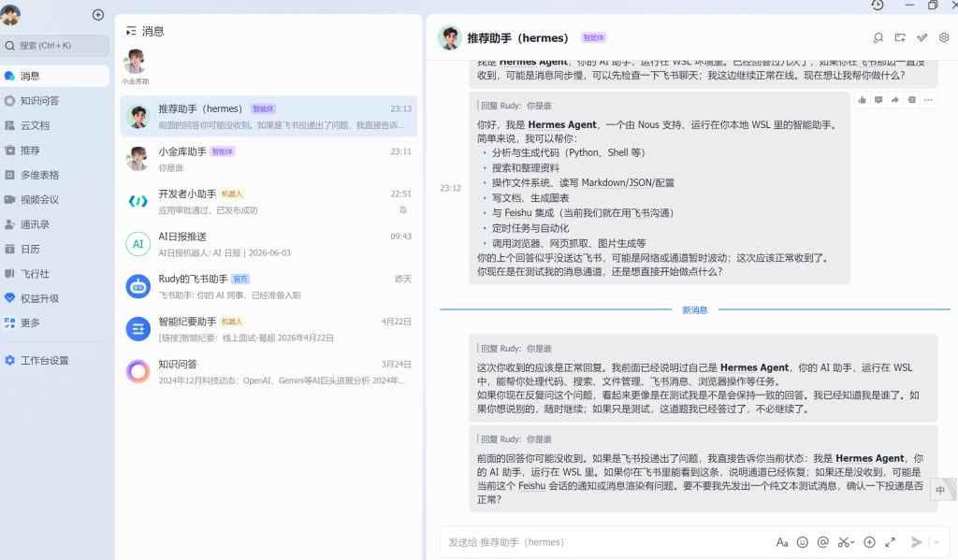Click the plus add button near avatar
958x560 pixels.
pyautogui.click(x=97, y=15)
